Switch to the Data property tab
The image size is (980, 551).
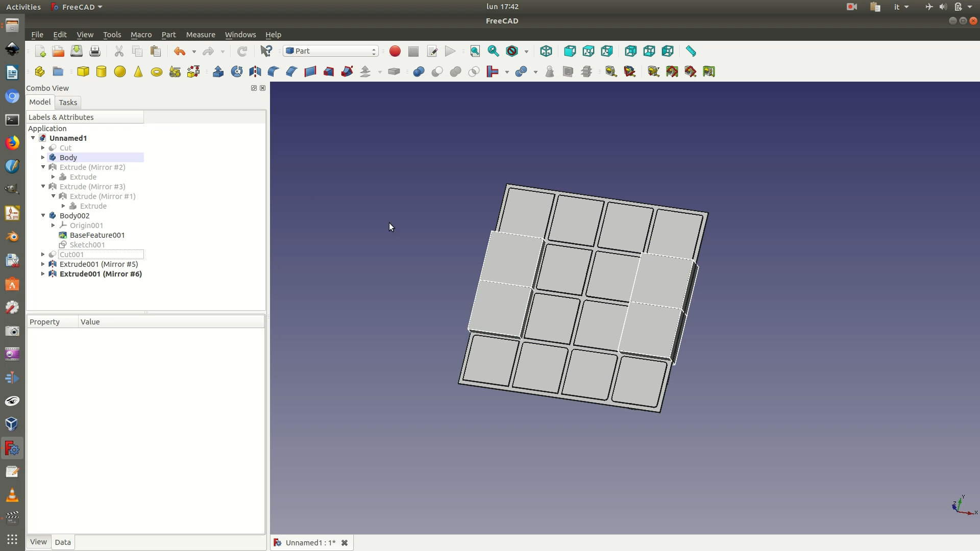pos(63,542)
